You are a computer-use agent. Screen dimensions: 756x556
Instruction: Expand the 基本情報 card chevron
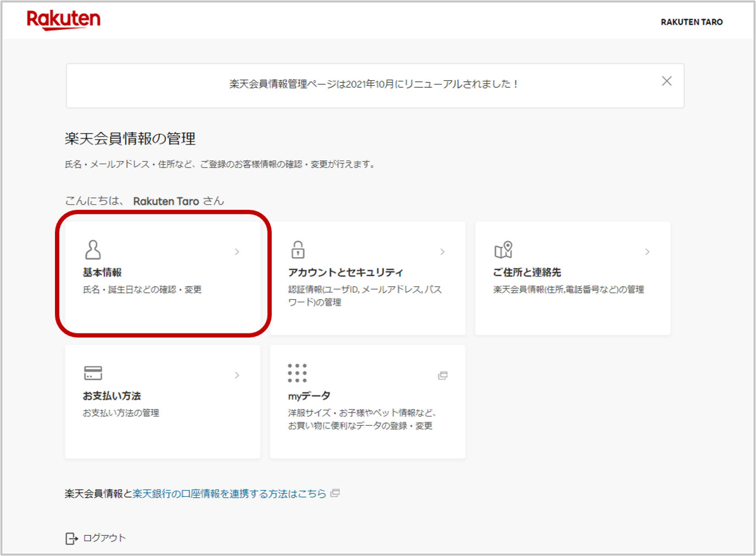pyautogui.click(x=237, y=252)
